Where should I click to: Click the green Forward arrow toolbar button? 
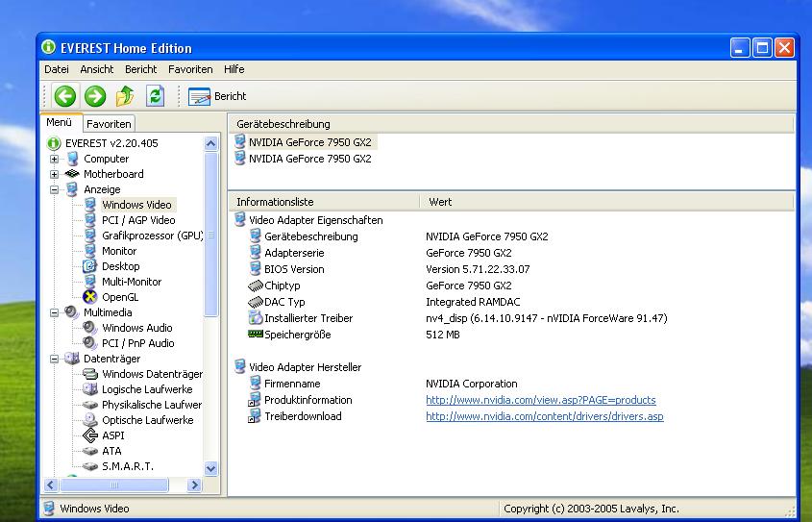[x=95, y=96]
